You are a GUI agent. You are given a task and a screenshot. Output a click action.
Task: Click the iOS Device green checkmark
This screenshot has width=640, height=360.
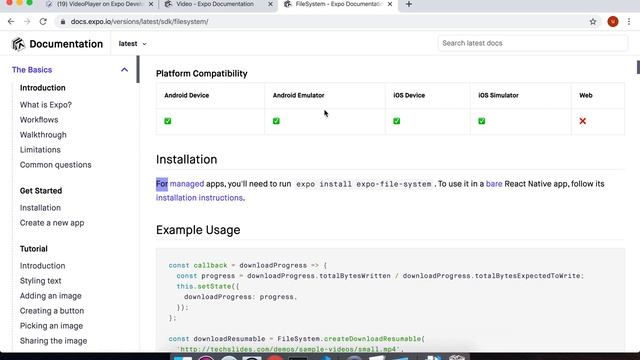(x=397, y=121)
